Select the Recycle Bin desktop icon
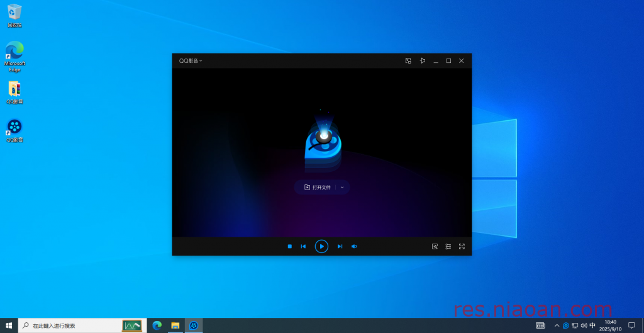 click(14, 16)
